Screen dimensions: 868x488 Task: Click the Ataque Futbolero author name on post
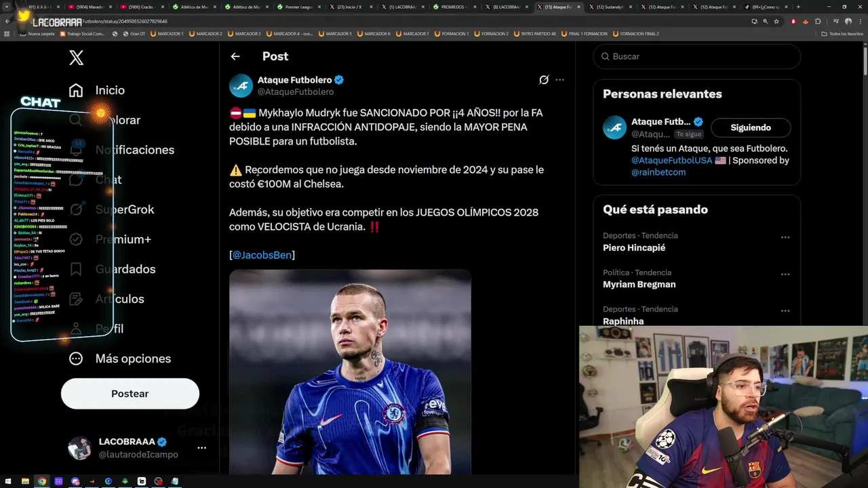tap(294, 80)
